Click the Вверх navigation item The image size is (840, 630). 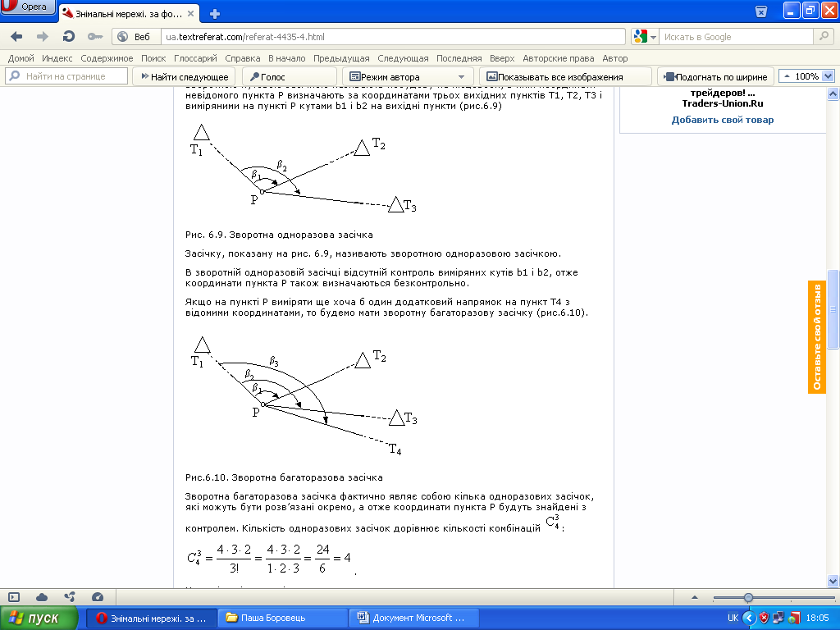click(502, 58)
